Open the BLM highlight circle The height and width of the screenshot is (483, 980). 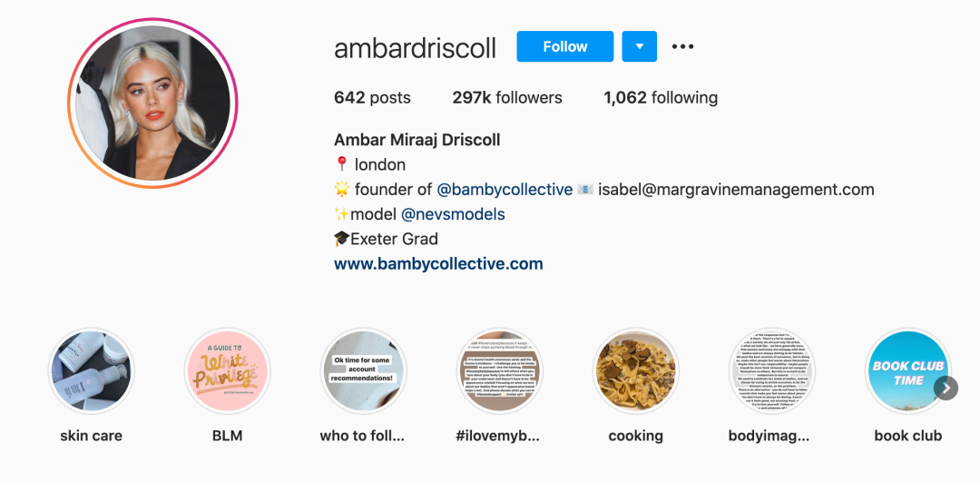click(x=228, y=371)
